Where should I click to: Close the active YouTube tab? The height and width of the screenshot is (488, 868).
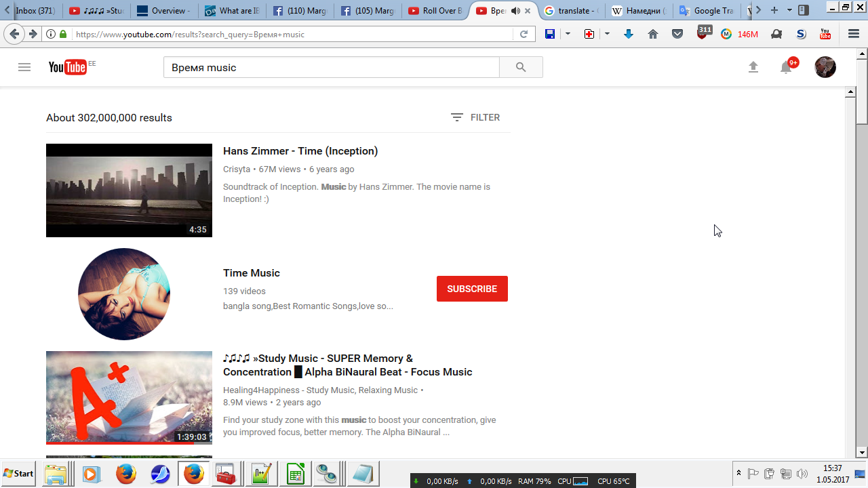[528, 11]
